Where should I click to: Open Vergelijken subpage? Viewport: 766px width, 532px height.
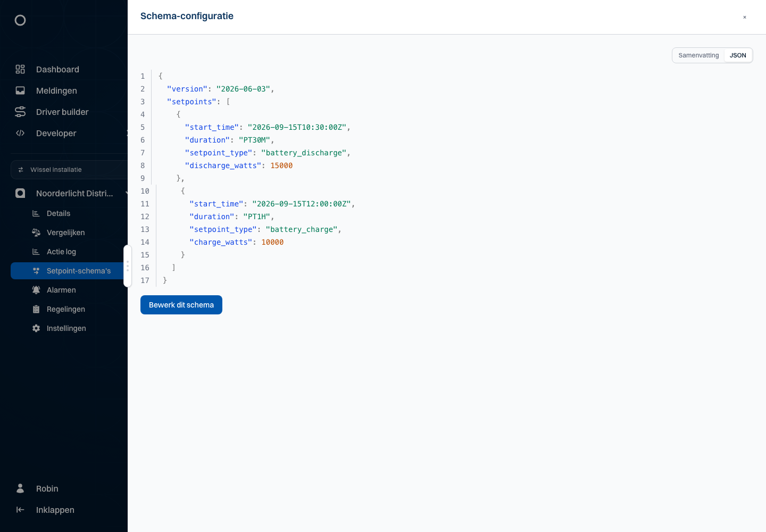(66, 232)
